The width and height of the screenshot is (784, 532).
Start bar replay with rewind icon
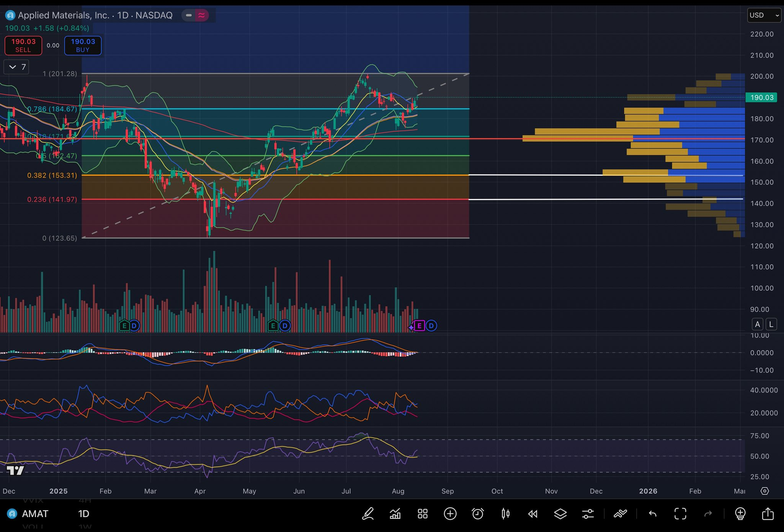(x=533, y=514)
